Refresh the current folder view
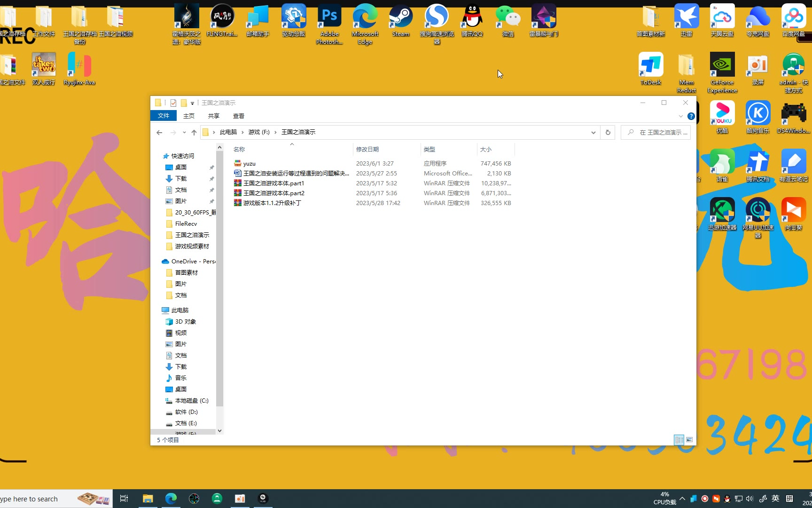The height and width of the screenshot is (508, 812). (608, 133)
